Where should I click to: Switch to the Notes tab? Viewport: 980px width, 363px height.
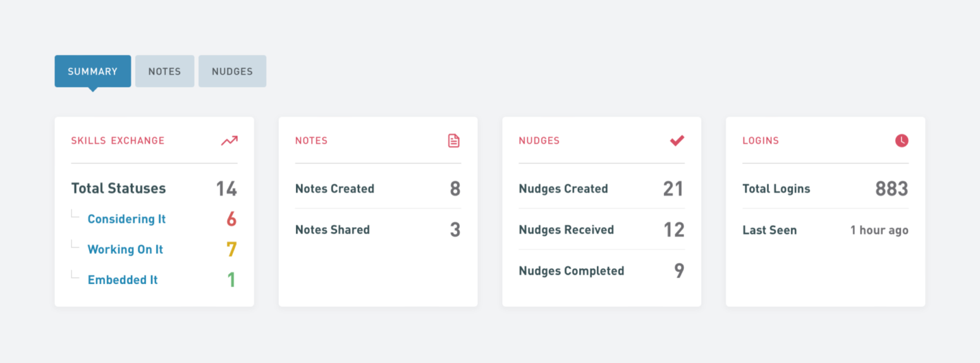(164, 71)
